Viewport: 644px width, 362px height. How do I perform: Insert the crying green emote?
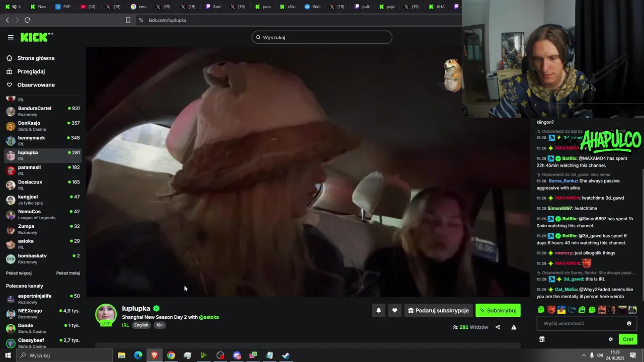coord(582,310)
